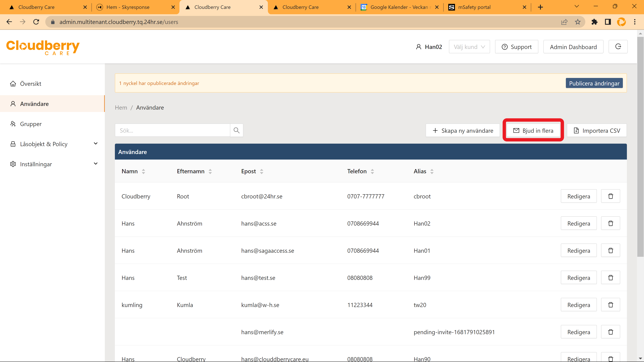Image resolution: width=644 pixels, height=362 pixels.
Task: Edit user Han01 with Redigera
Action: point(578,250)
